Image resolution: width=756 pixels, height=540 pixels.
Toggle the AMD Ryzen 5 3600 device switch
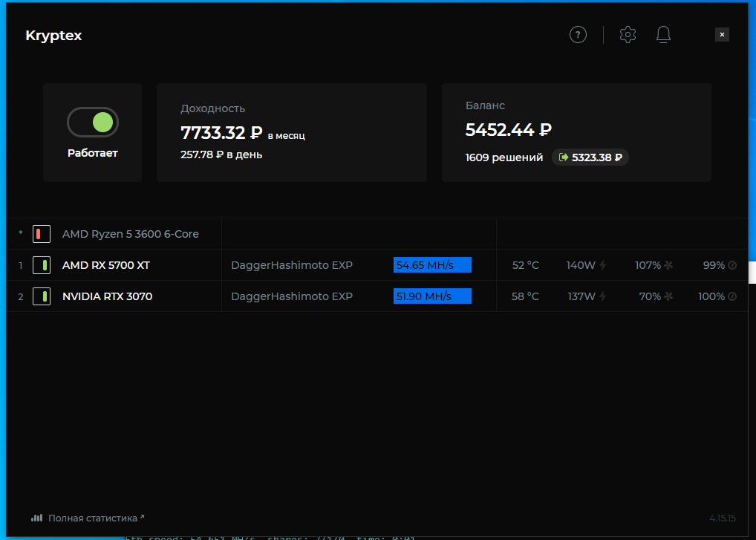point(42,234)
